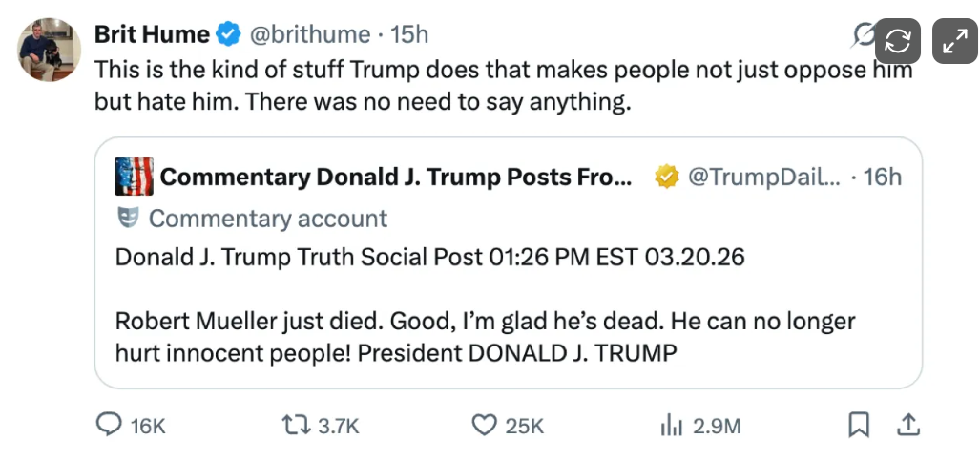
Task: Click the @TrumpDail... handle in quoted post
Action: 761,177
